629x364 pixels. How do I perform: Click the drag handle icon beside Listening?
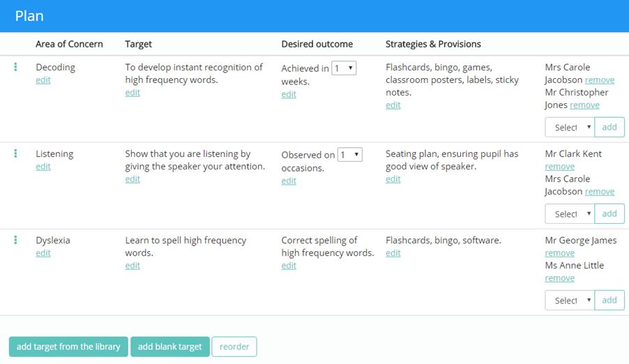[15, 154]
